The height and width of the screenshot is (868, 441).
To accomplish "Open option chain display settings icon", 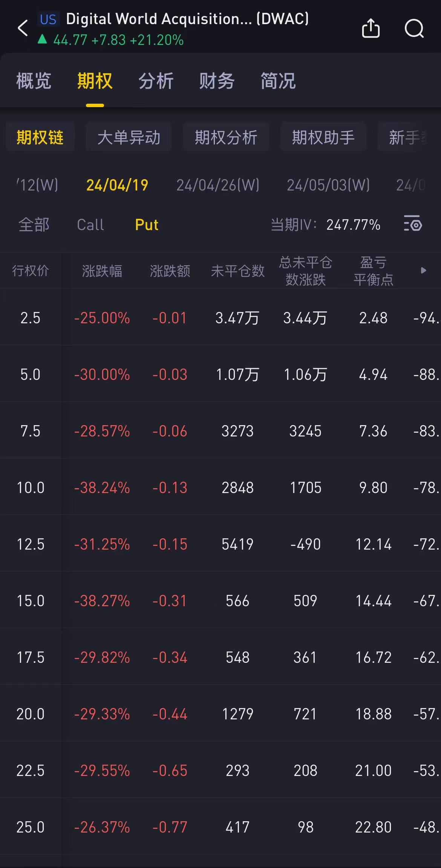I will pyautogui.click(x=413, y=223).
